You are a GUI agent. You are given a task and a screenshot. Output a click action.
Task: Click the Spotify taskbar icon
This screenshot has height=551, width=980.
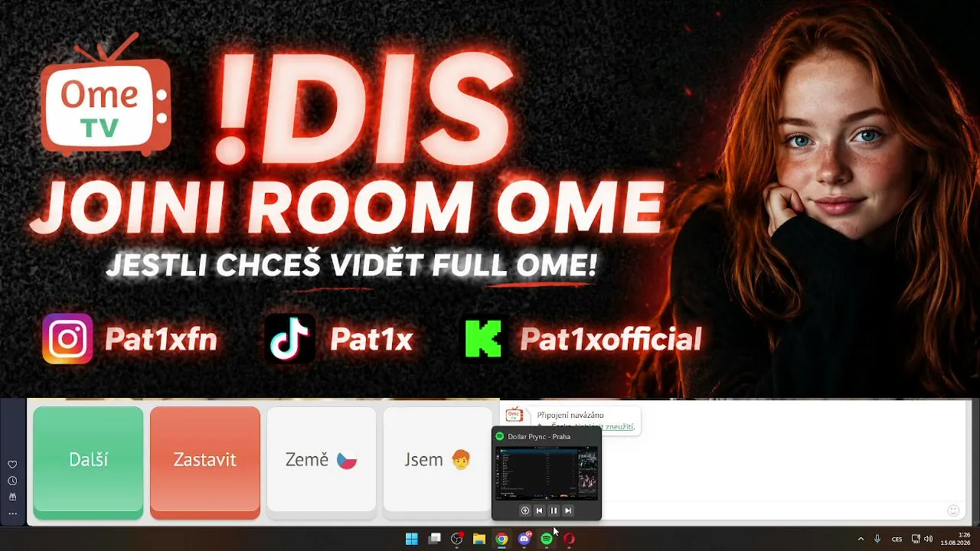(x=547, y=539)
